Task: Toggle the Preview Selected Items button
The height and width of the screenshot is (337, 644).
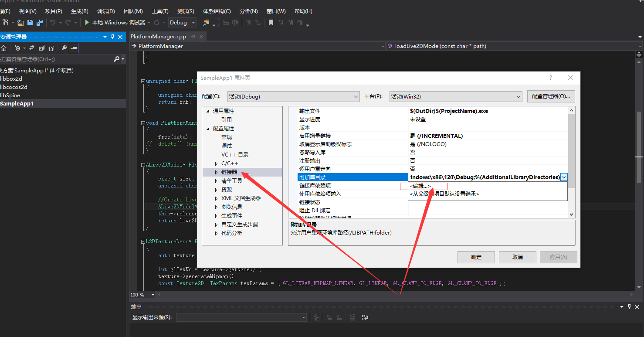Action: (74, 48)
